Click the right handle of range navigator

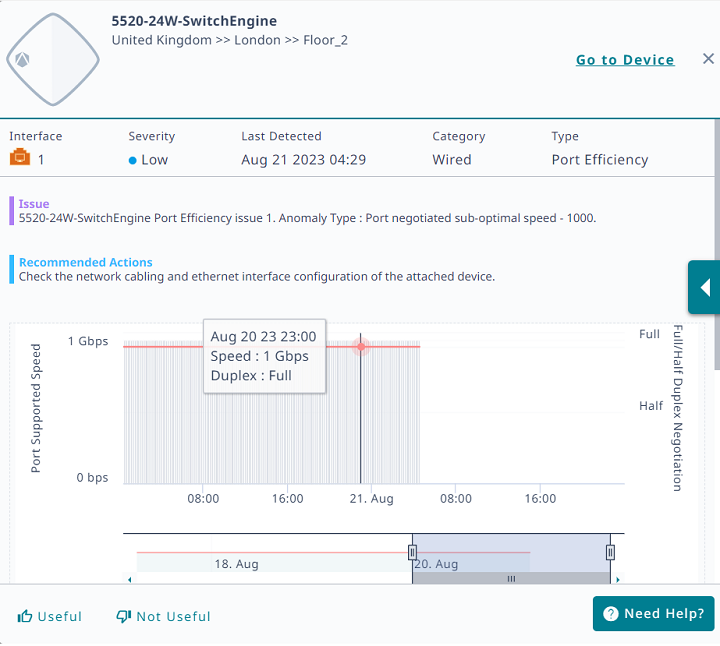click(610, 552)
